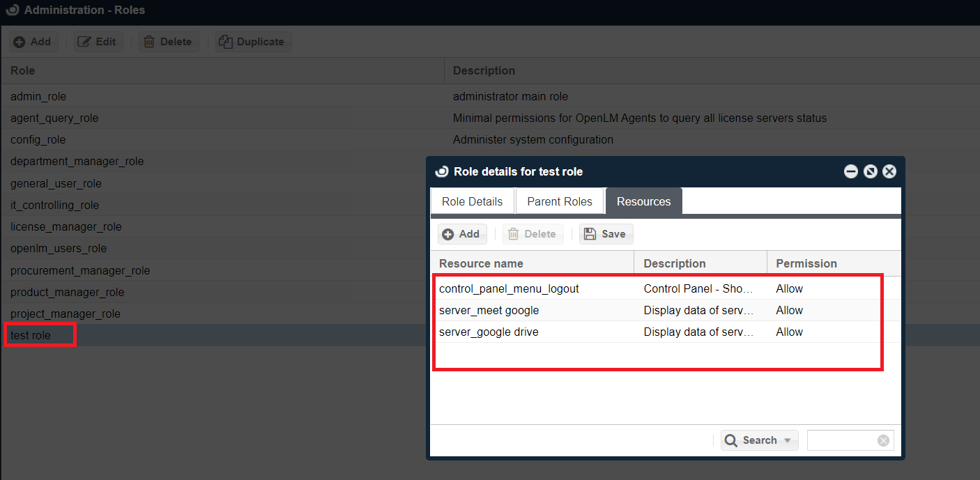The width and height of the screenshot is (980, 480).
Task: Select the Resources tab
Action: coord(643,201)
